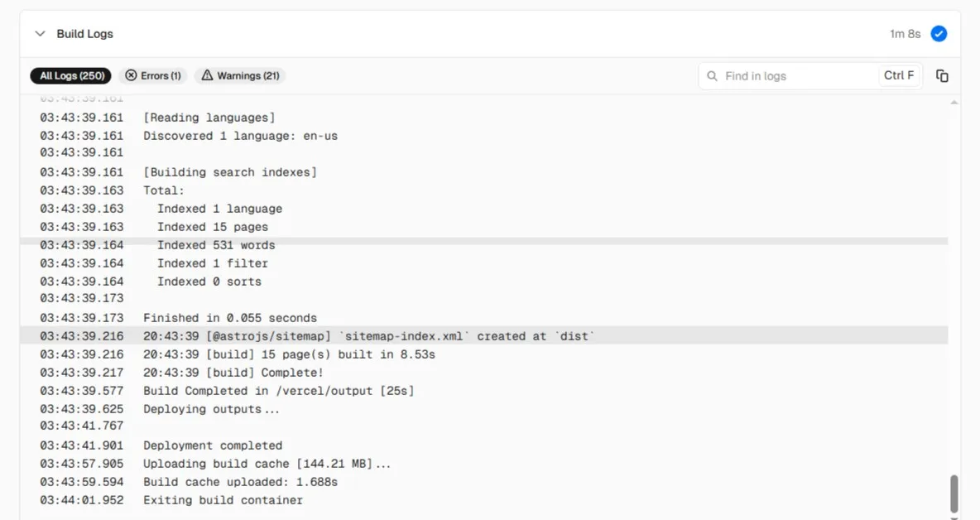Click the Build Logs heading
This screenshot has width=980, height=520.
[85, 34]
